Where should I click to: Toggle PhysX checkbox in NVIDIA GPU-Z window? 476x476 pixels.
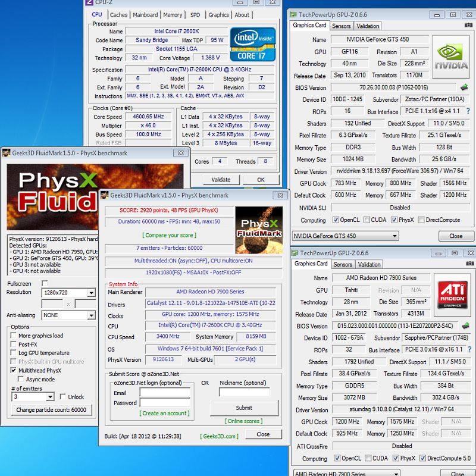(394, 220)
